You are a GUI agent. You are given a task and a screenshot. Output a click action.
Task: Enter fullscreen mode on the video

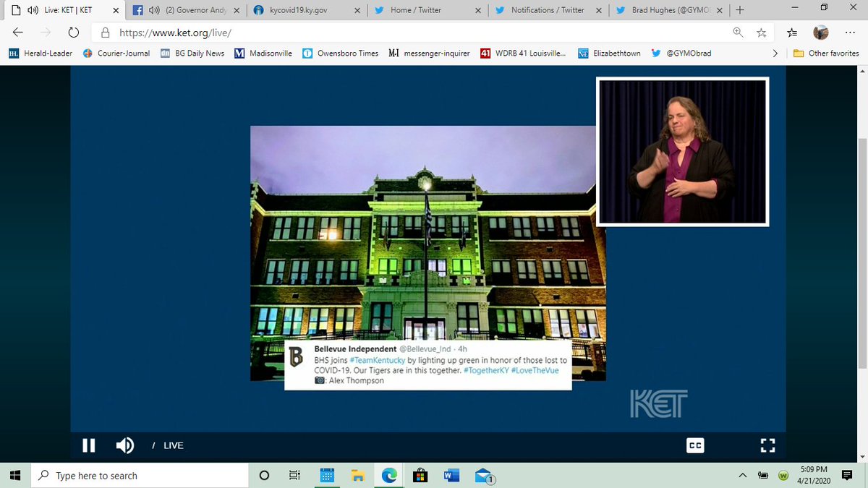(x=767, y=446)
